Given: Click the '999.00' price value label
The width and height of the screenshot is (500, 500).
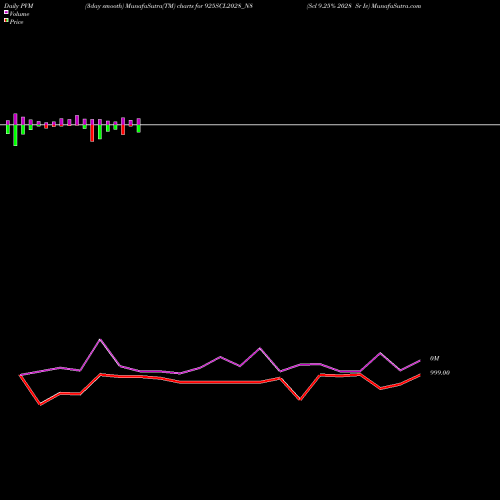Looking at the screenshot, I should pyautogui.click(x=440, y=373).
